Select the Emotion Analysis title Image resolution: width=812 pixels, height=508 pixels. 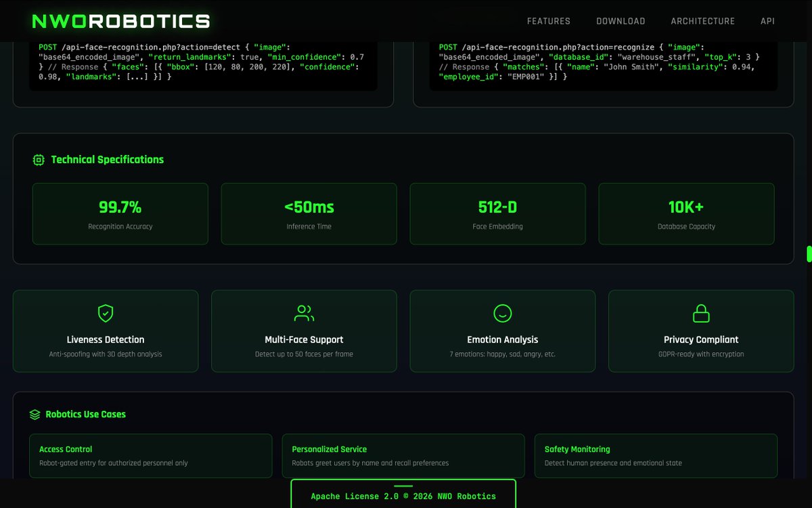click(x=503, y=339)
